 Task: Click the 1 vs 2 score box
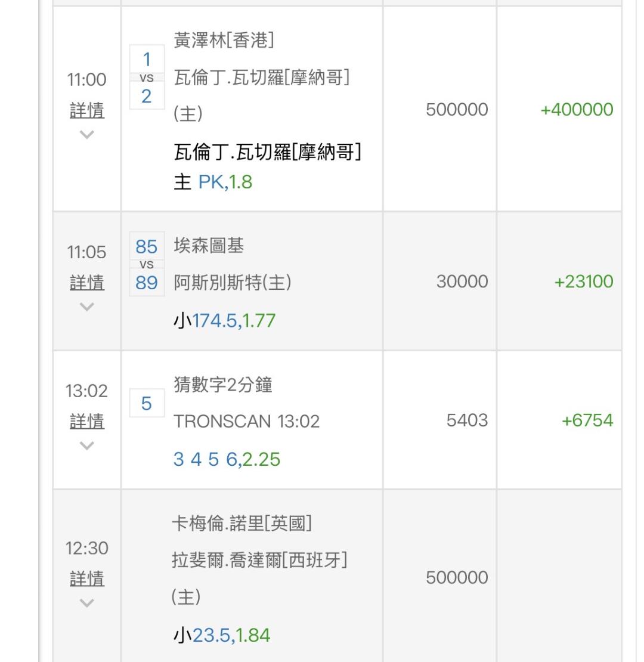click(x=147, y=78)
